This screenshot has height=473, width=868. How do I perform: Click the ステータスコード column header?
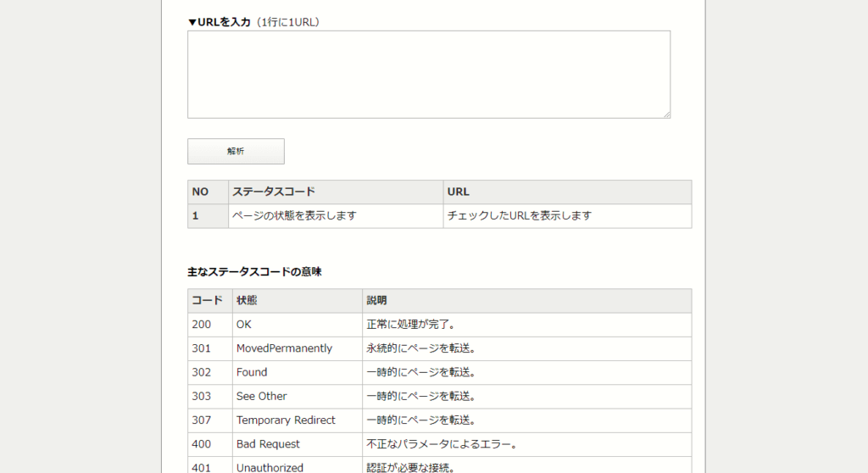point(336,192)
